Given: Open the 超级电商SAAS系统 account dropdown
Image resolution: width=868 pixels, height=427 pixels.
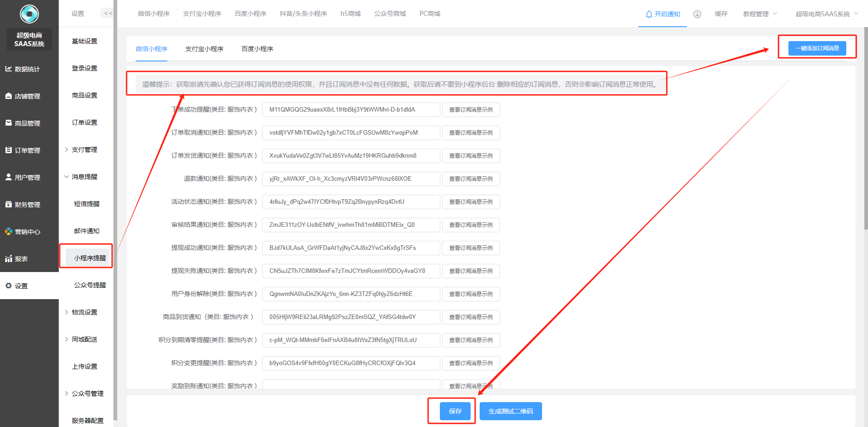Looking at the screenshot, I should pyautogui.click(x=826, y=14).
